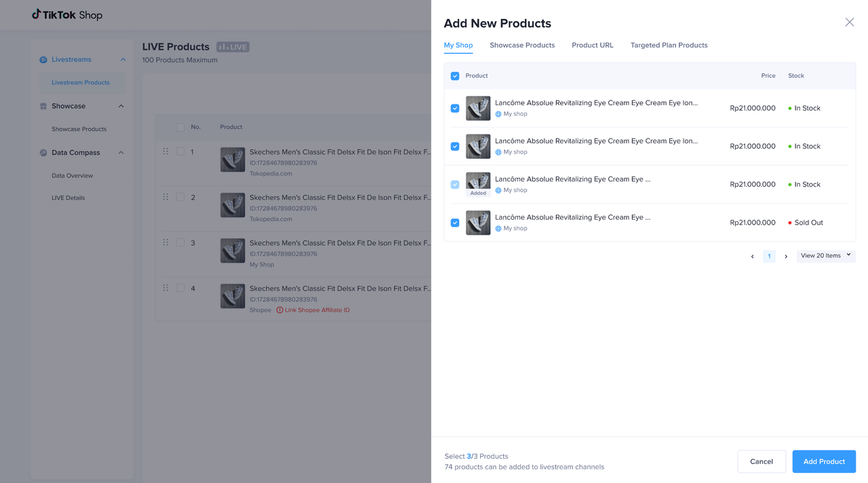This screenshot has width=868, height=483.
Task: Open Skechers thumbnail in live row 4
Action: 233,296
